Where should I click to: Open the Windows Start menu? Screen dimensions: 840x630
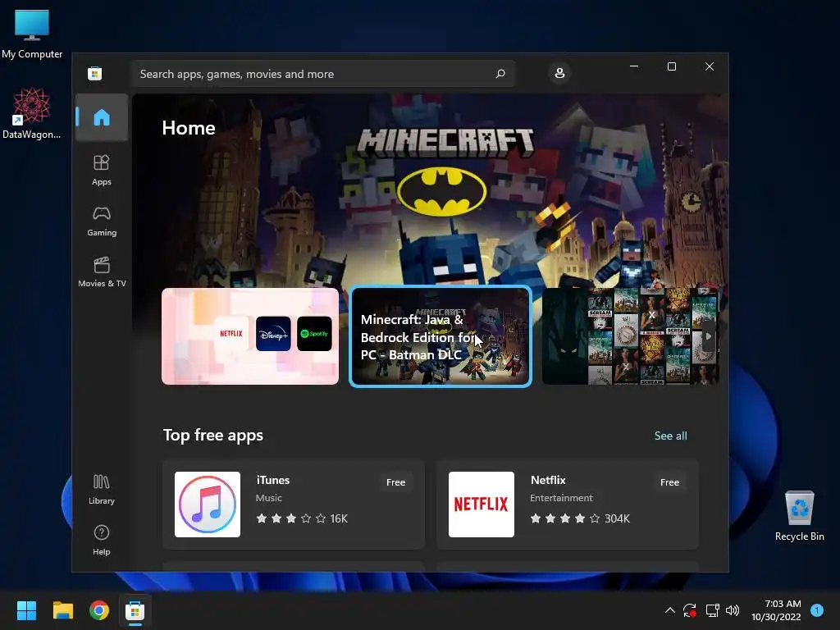pos(26,610)
